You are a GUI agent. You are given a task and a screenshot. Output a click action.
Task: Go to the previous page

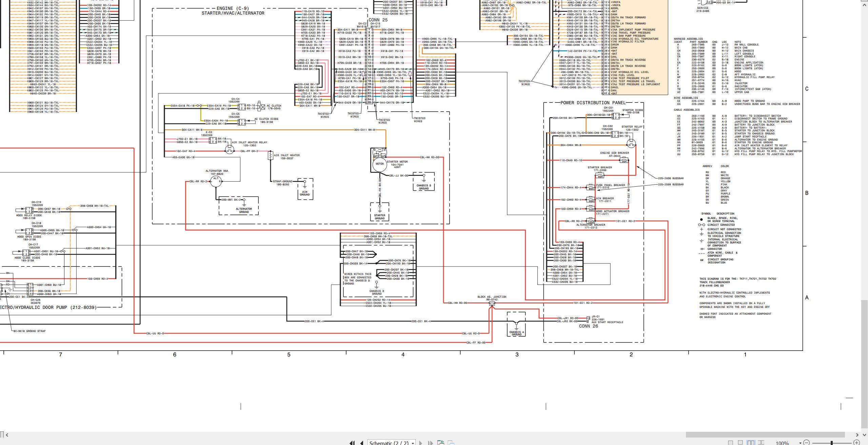pos(362,443)
